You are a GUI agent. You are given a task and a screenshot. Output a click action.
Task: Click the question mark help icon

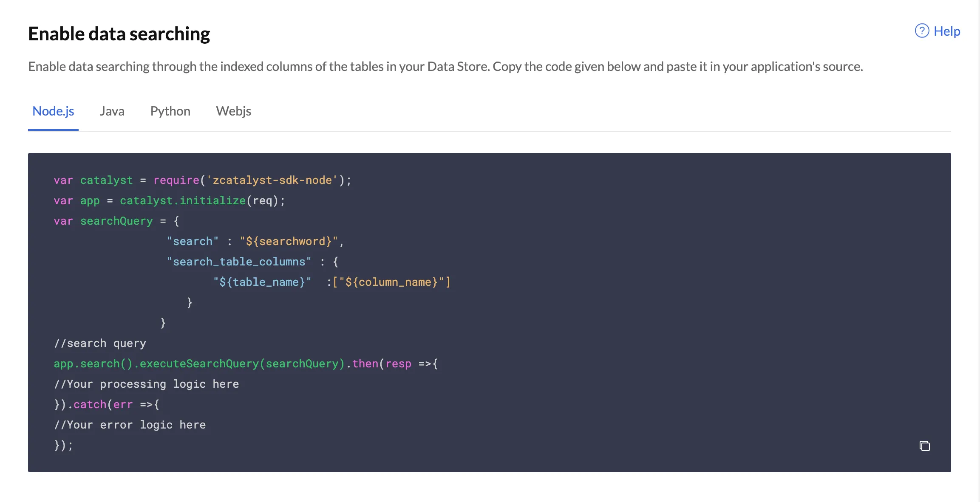click(x=922, y=31)
